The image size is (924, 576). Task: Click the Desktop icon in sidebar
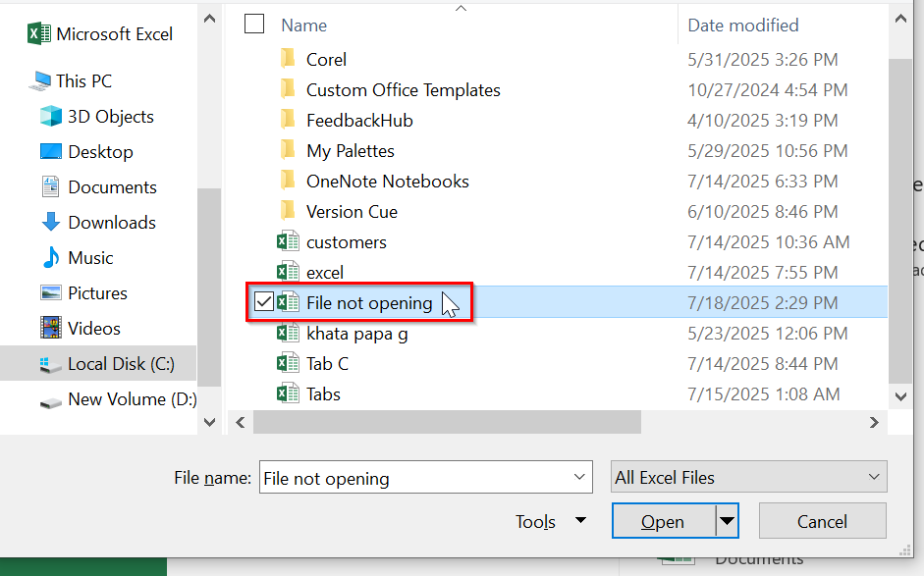[51, 151]
